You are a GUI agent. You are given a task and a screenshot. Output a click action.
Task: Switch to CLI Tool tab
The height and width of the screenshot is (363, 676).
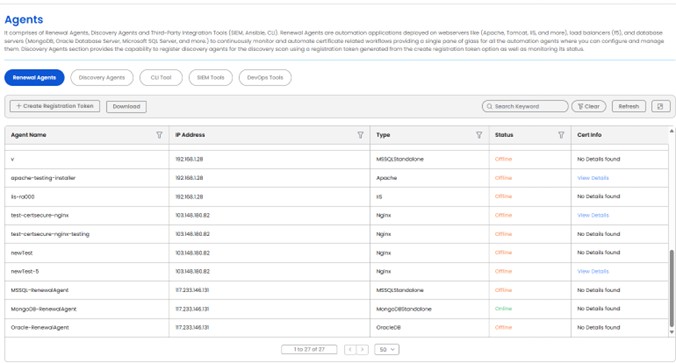[161, 78]
